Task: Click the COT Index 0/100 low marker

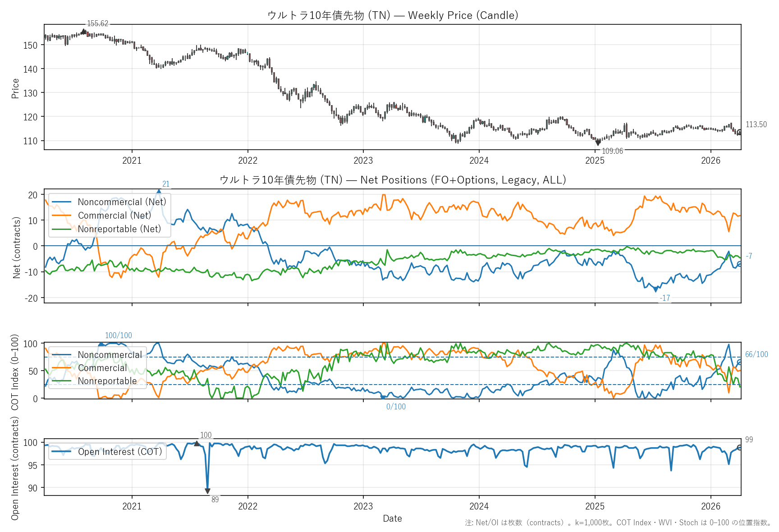Action: (383, 397)
